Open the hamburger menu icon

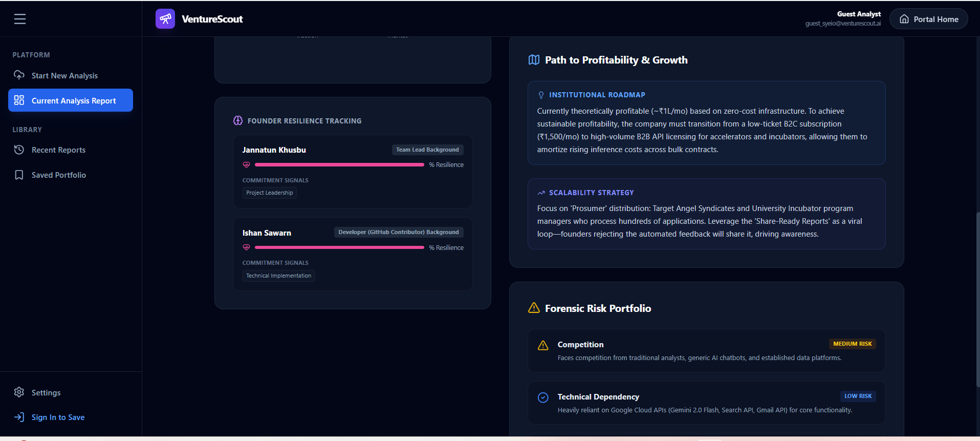(20, 19)
